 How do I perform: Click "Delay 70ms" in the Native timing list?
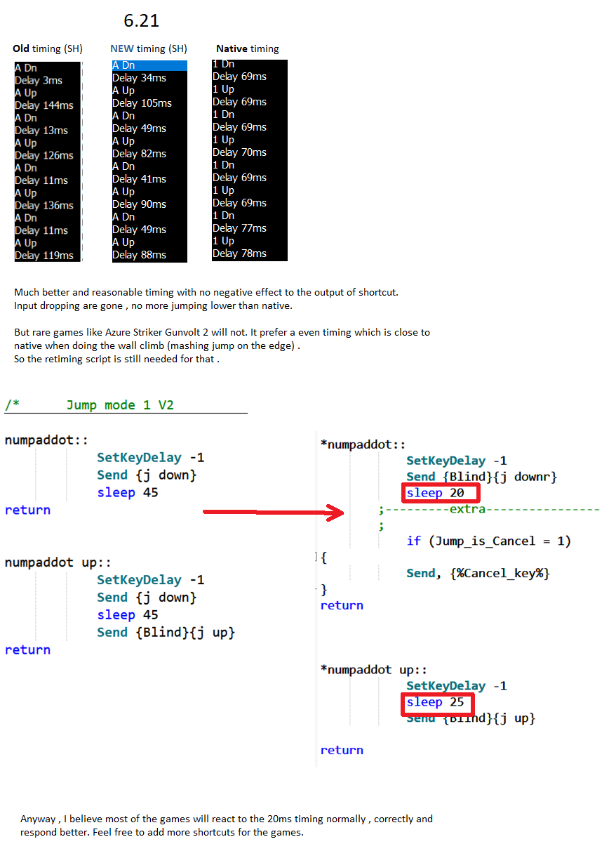[x=240, y=152]
